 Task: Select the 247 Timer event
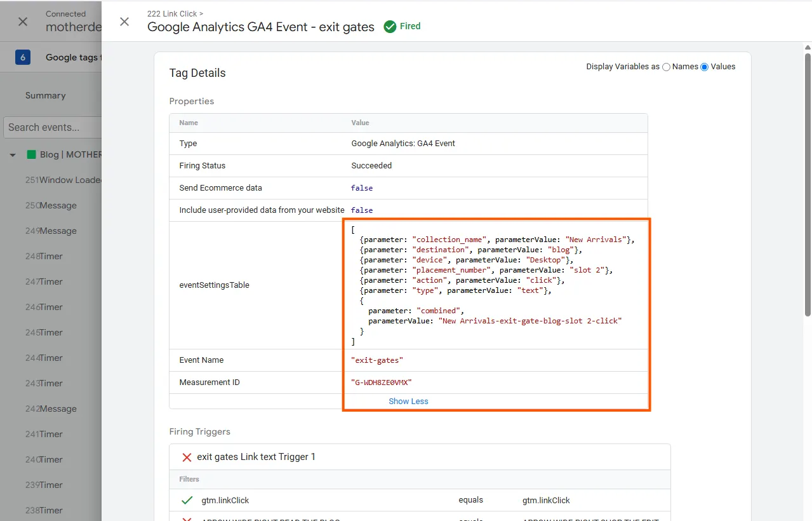[44, 281]
